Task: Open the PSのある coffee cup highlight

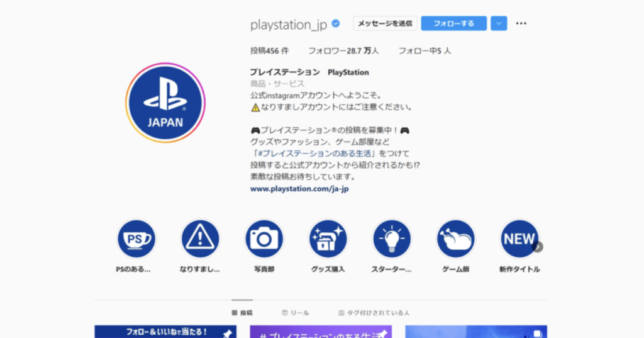Action: pos(136,239)
